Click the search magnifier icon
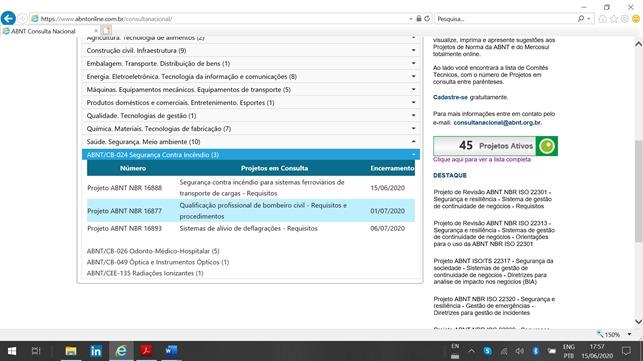Screen dimensions: 643x361 click(x=581, y=18)
